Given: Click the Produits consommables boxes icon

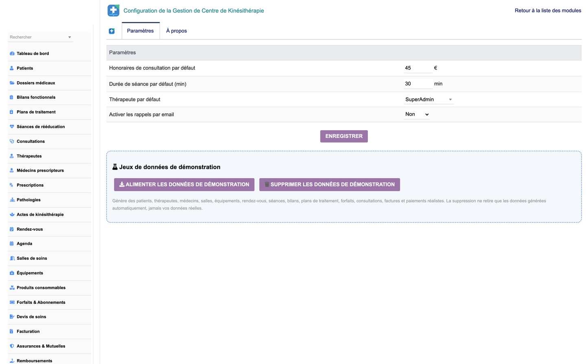Looking at the screenshot, I should (12, 288).
